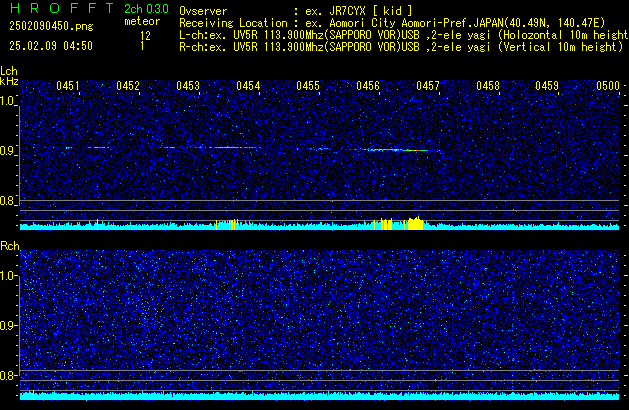Click the 0457 time marker
Viewport: 629px width, 410px height.
tap(428, 86)
